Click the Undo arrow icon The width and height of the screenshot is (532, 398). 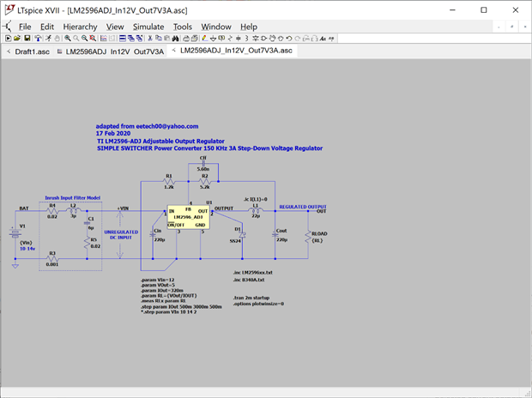tap(289, 39)
